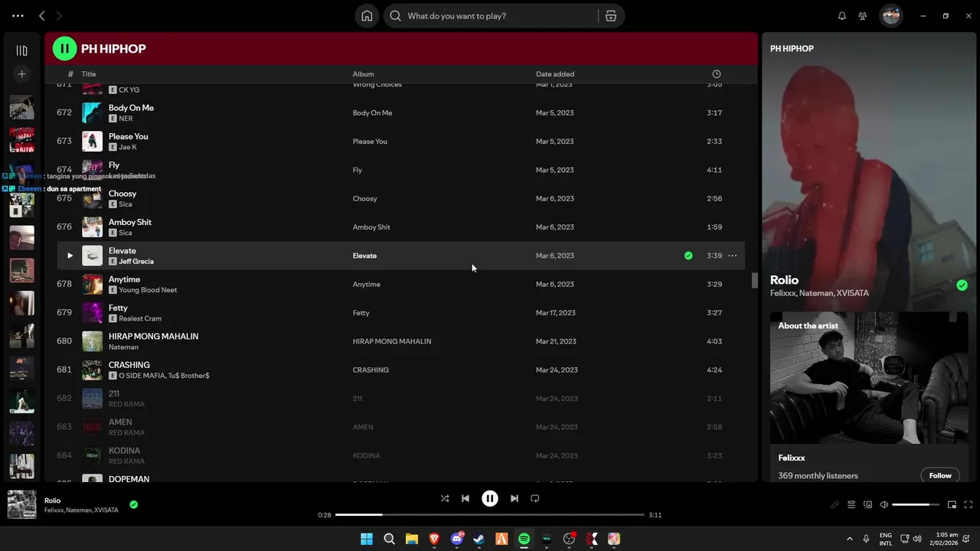Open the Rolio title in Now Playing panel
980x551 pixels.
784,280
